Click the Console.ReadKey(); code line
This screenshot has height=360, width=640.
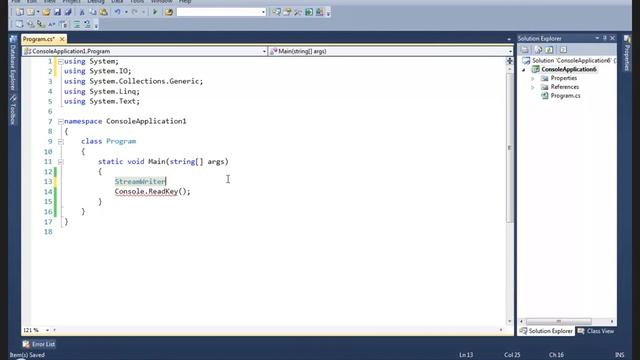pos(152,191)
